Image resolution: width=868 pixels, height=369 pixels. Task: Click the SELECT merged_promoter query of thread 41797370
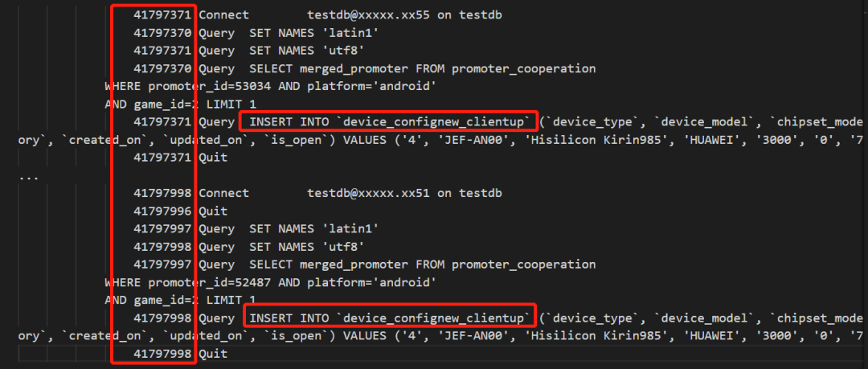click(x=423, y=68)
